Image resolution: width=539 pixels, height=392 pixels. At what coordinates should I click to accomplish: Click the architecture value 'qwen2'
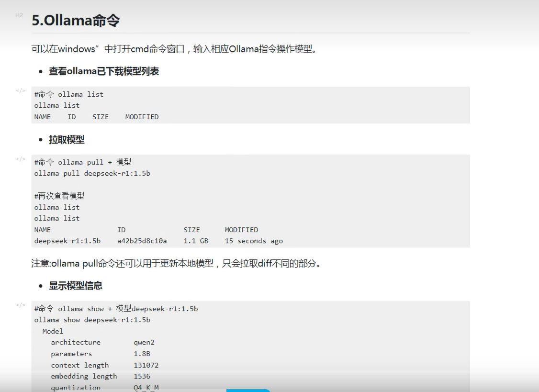coord(144,343)
